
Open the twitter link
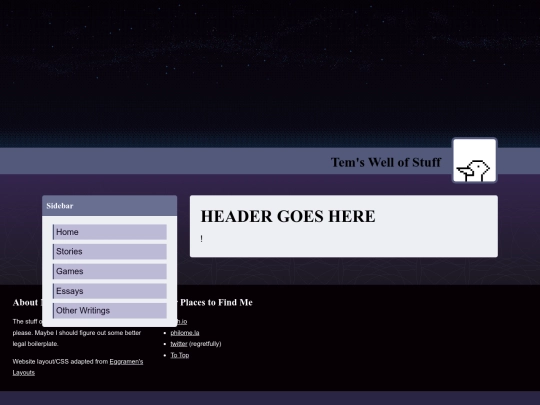click(x=179, y=344)
